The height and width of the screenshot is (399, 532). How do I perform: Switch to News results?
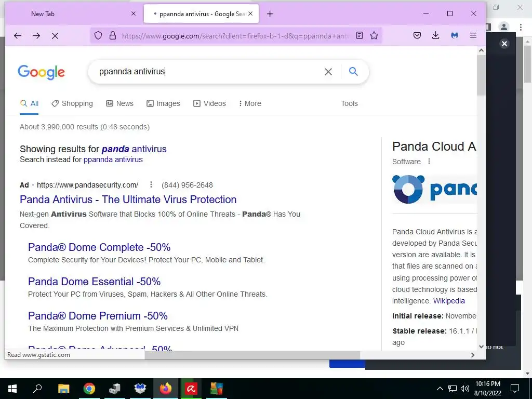120,103
